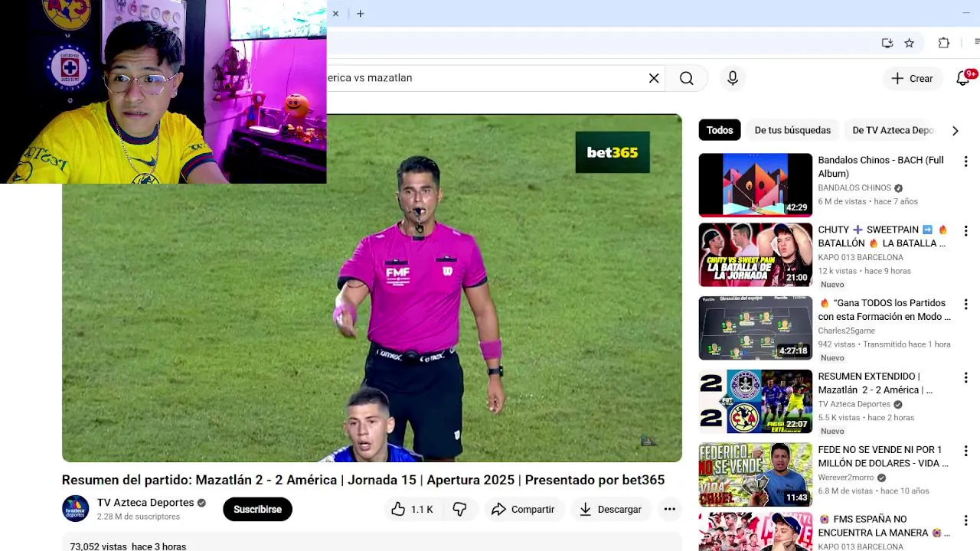This screenshot has height=551, width=980.
Task: Bookmark this page with the star icon
Action: point(910,44)
